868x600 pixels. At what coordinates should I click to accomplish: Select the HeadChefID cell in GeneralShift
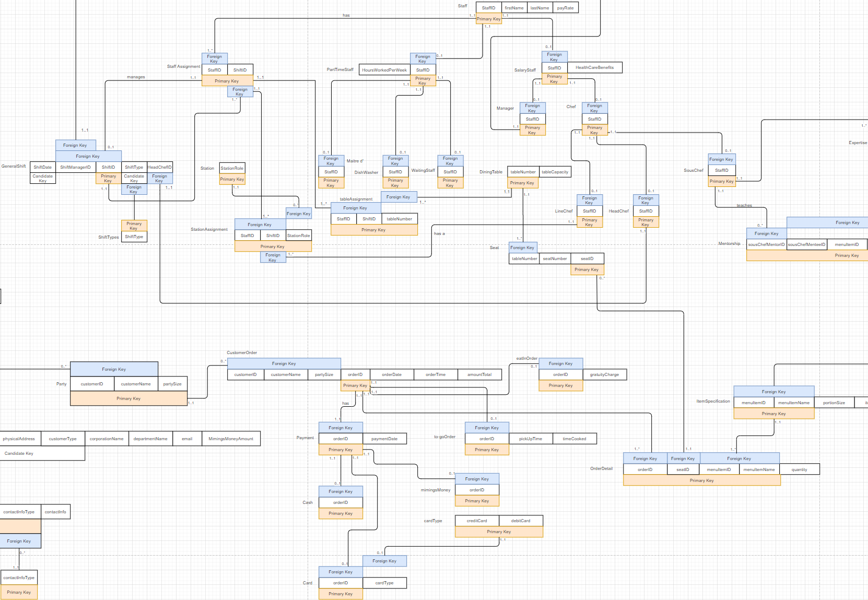[x=160, y=167]
